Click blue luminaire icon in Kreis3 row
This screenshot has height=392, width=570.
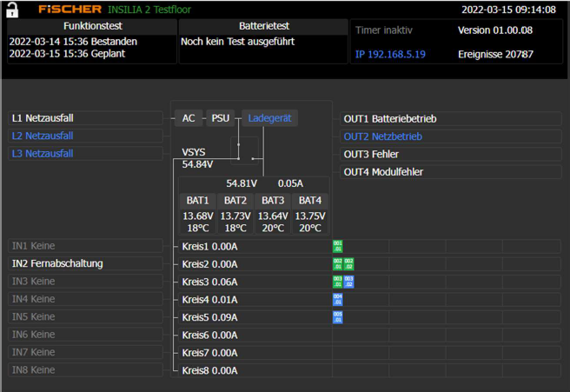[348, 282]
